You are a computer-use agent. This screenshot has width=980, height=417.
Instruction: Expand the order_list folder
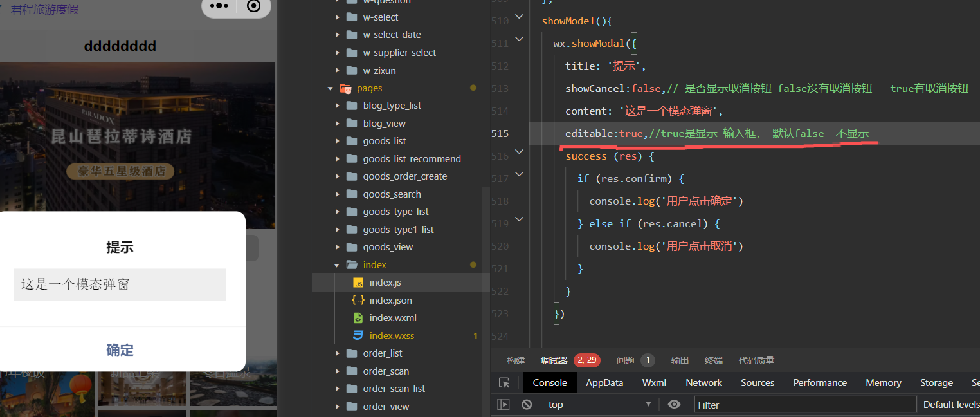[338, 353]
